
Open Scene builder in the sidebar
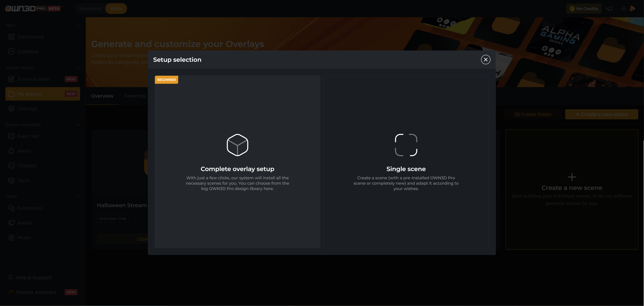click(34, 79)
